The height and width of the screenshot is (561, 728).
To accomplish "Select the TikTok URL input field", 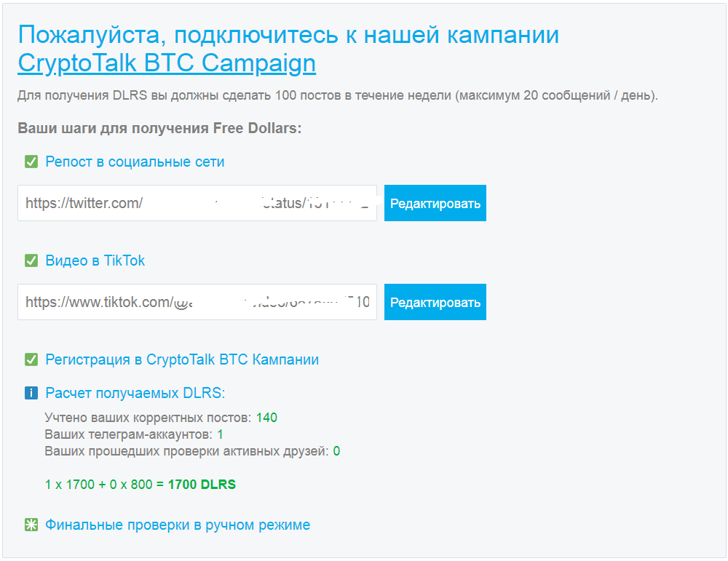I will point(197,302).
